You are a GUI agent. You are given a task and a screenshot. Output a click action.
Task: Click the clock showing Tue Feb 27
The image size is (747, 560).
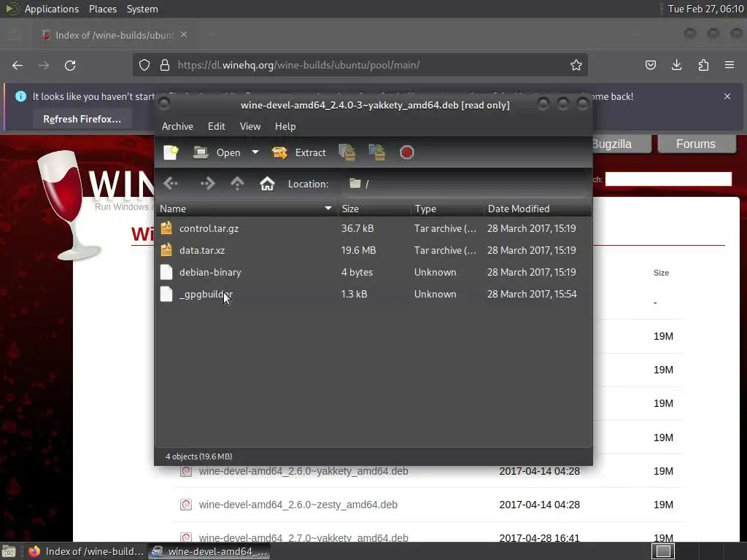click(705, 9)
